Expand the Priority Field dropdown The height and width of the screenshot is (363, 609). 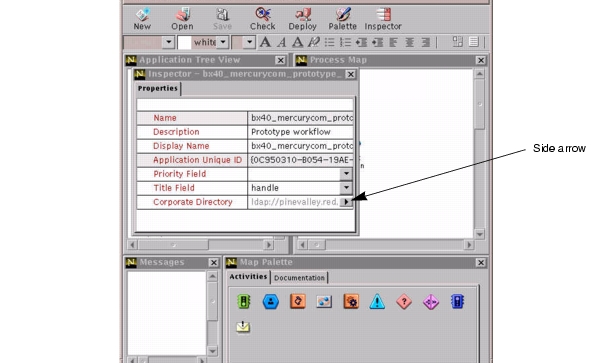(x=346, y=174)
